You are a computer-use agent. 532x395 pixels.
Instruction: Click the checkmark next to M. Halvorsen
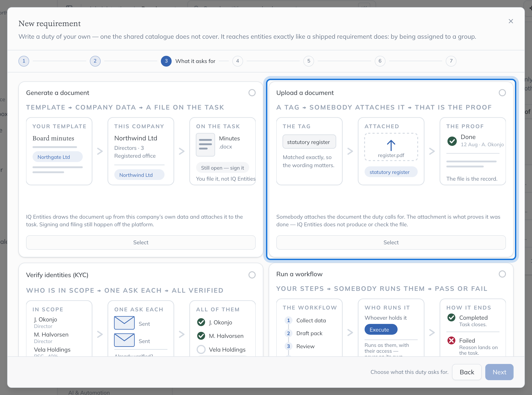[201, 336]
